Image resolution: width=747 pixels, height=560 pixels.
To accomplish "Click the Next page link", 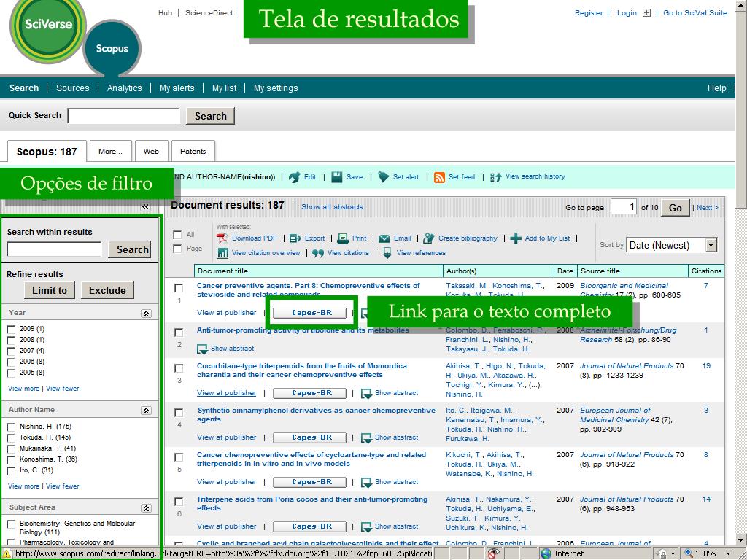I will pos(708,208).
